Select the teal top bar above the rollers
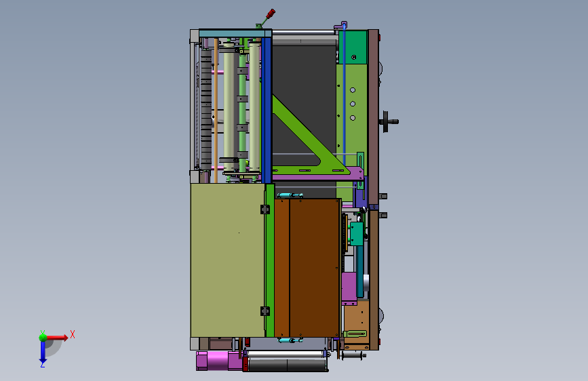 tap(235, 34)
